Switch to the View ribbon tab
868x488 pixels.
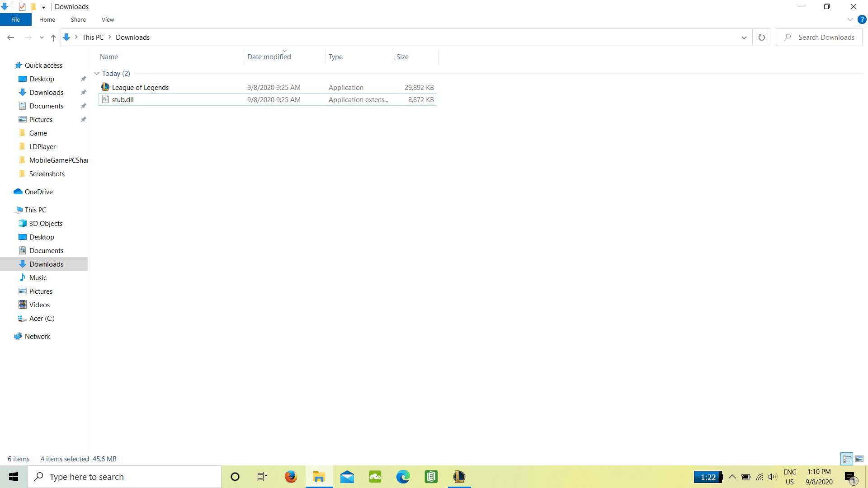pyautogui.click(x=108, y=19)
